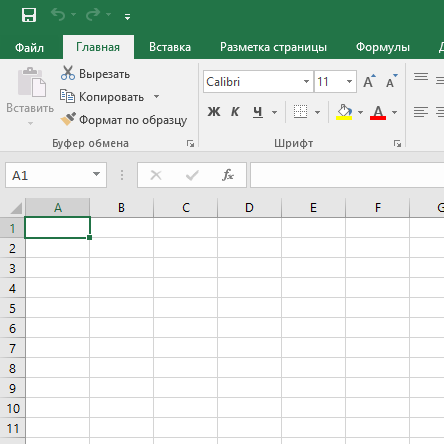
Task: Select row 8 header
Action: (12, 368)
